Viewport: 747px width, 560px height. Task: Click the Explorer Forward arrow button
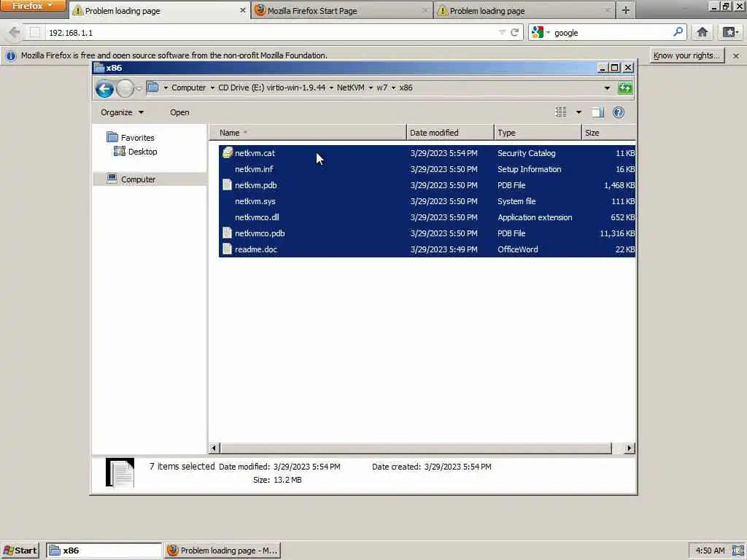click(125, 88)
